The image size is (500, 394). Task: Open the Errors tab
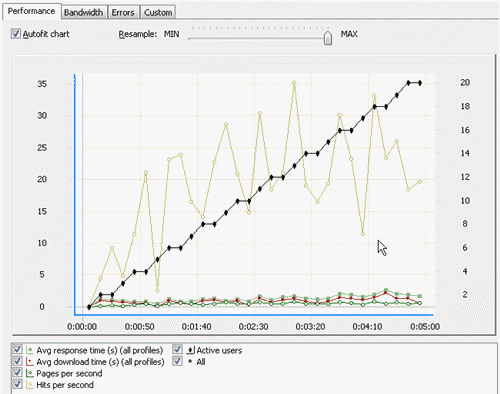[123, 13]
